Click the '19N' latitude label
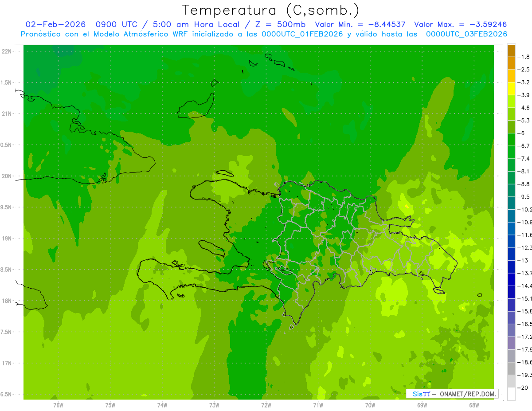This screenshot has width=532, height=411. coord(7,239)
